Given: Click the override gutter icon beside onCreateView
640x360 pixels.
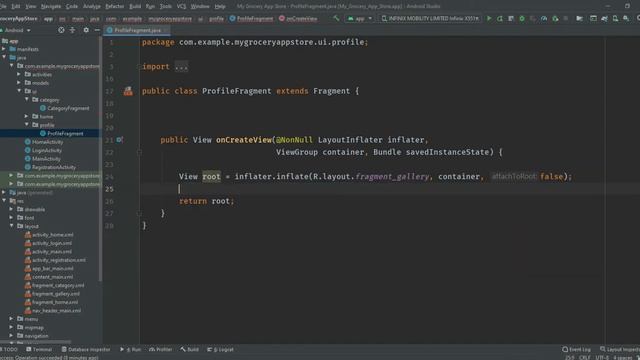Looking at the screenshot, I should pyautogui.click(x=119, y=140).
